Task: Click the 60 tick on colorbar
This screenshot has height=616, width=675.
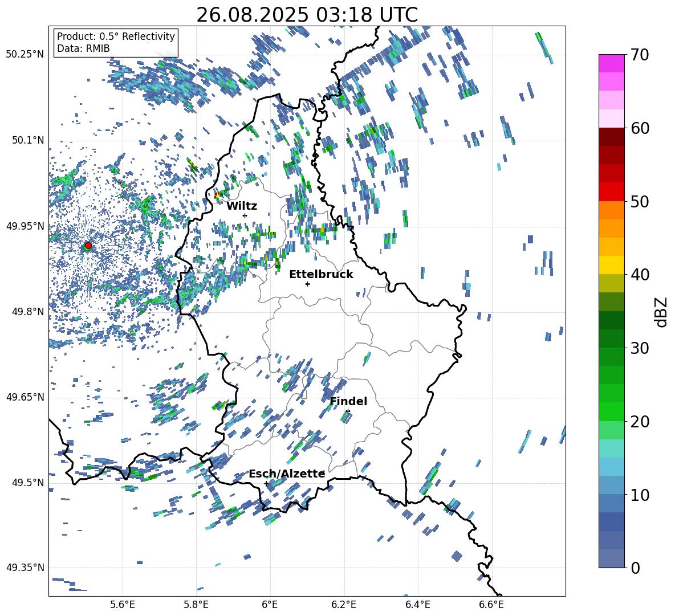Action: (639, 128)
